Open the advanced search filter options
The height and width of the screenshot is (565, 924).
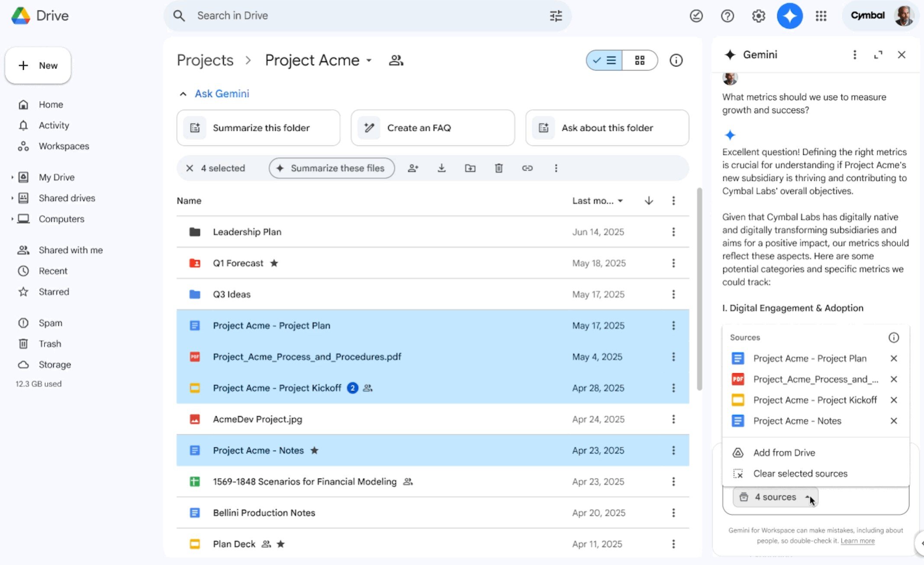556,16
